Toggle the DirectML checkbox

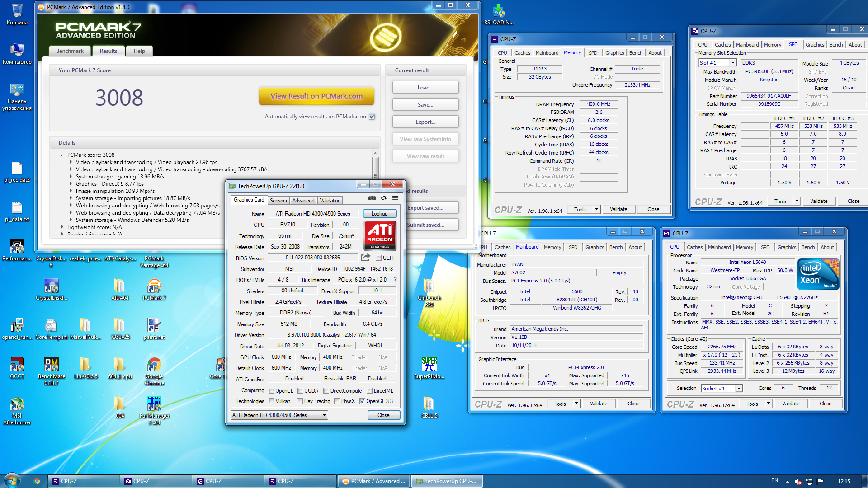pos(369,391)
